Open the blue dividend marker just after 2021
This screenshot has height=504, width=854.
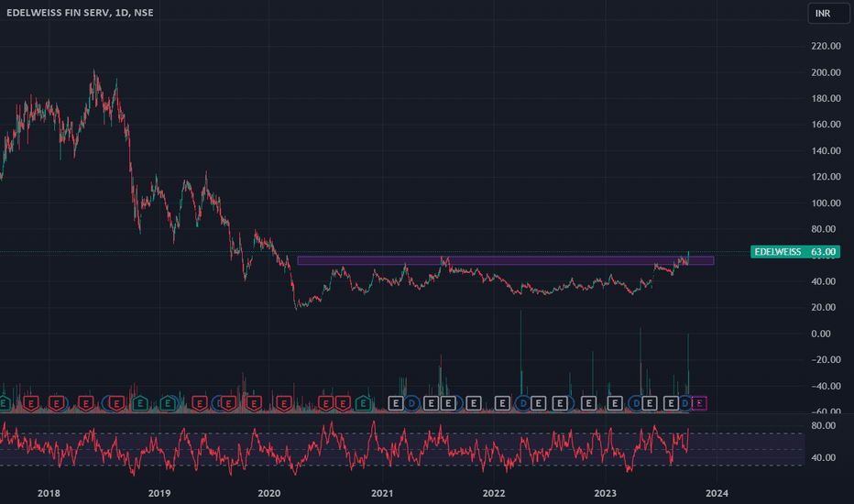(x=412, y=403)
